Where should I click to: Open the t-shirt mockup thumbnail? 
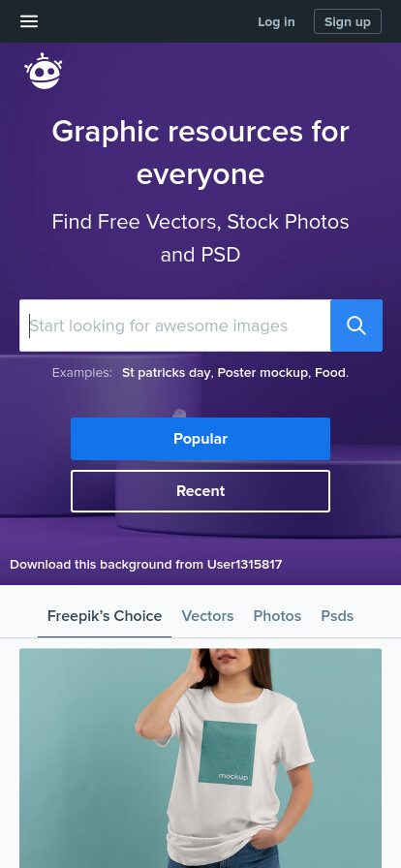click(200, 758)
